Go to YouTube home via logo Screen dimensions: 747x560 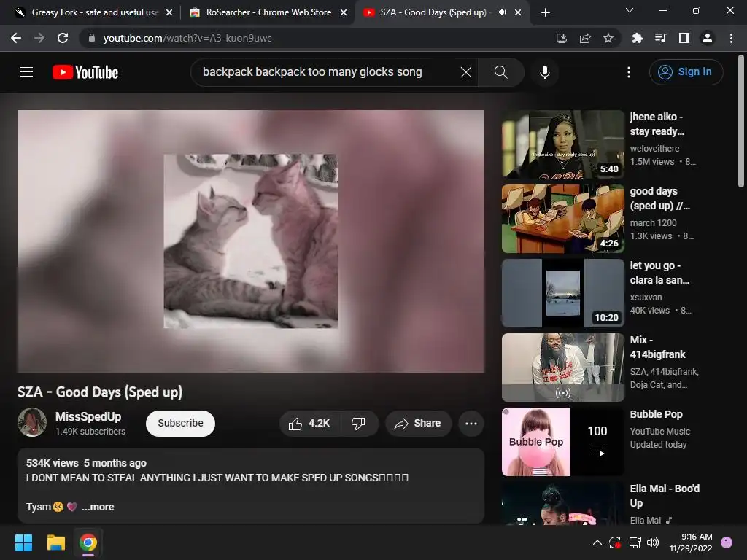[x=85, y=72]
